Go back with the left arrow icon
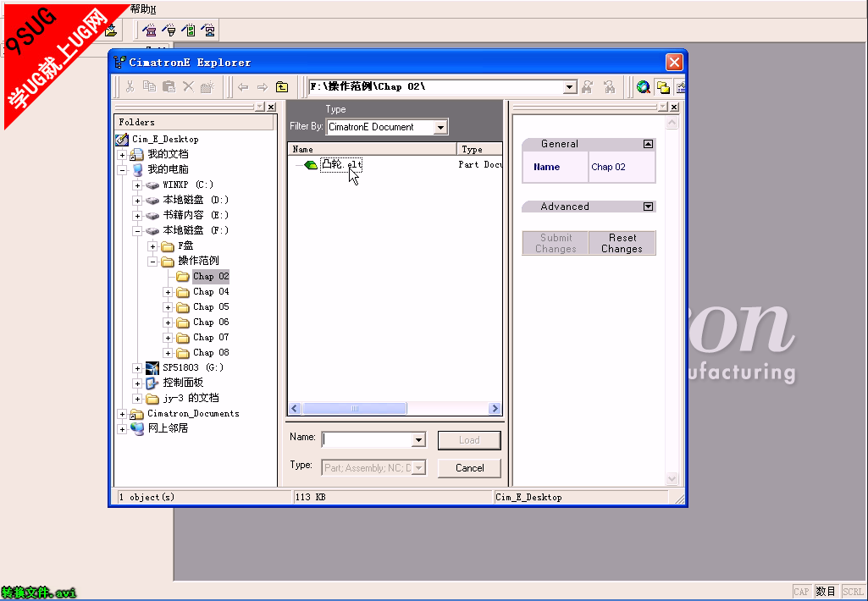 (243, 87)
